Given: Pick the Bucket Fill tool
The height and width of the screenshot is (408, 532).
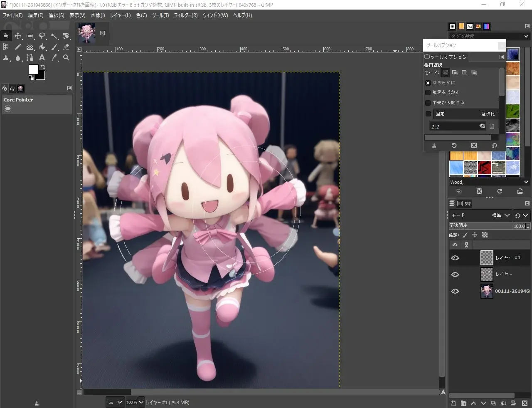Looking at the screenshot, I should click(x=42, y=47).
